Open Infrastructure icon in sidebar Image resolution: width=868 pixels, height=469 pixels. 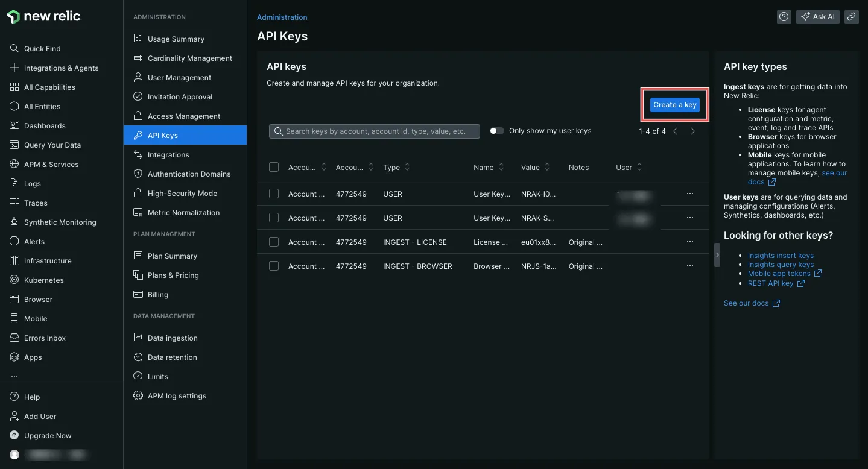tap(14, 261)
